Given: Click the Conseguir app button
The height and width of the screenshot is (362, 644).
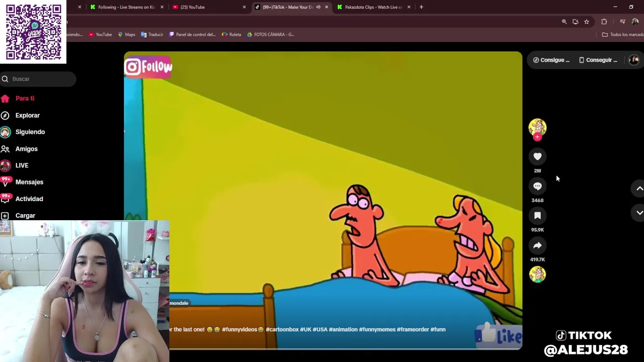Looking at the screenshot, I should [x=598, y=60].
